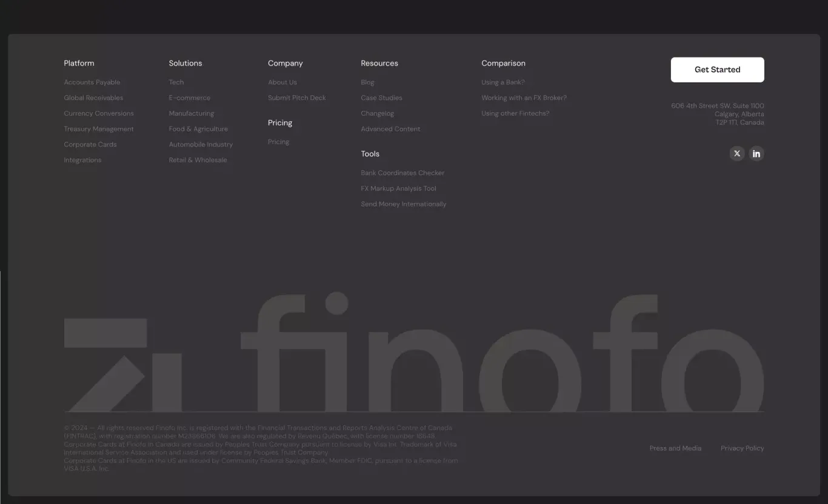This screenshot has width=828, height=504.
Task: Launch Bank Coordinates Checker tool
Action: 402,173
